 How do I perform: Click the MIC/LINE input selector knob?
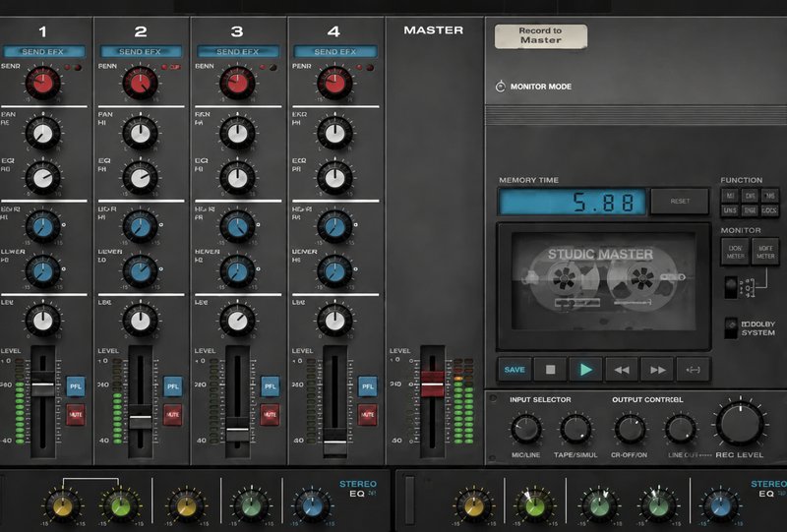pos(526,430)
